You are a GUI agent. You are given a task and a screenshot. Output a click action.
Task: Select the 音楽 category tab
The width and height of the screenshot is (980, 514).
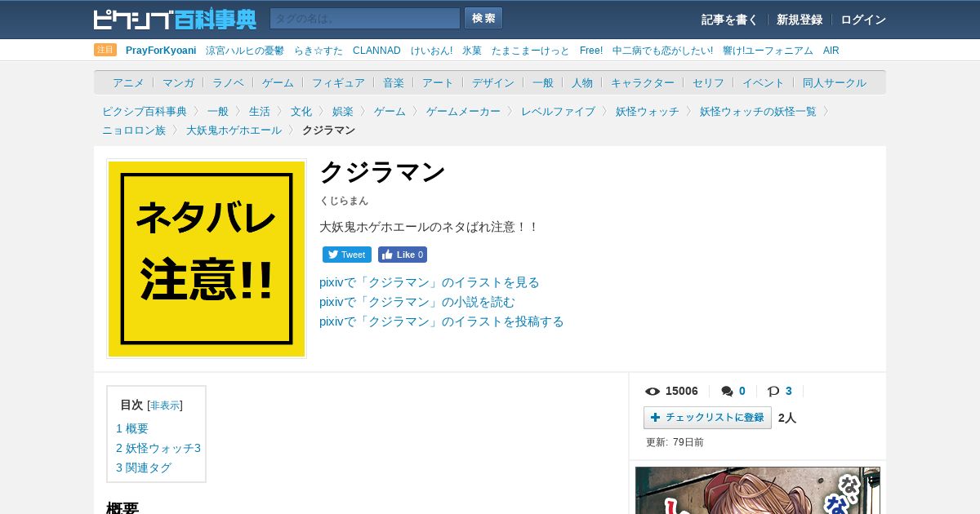[x=394, y=82]
